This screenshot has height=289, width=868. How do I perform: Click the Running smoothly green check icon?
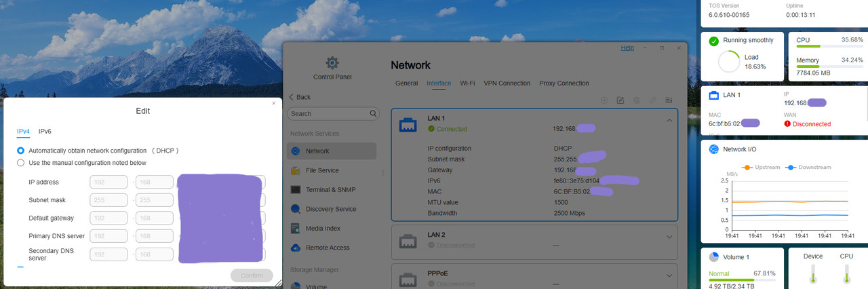coord(714,41)
